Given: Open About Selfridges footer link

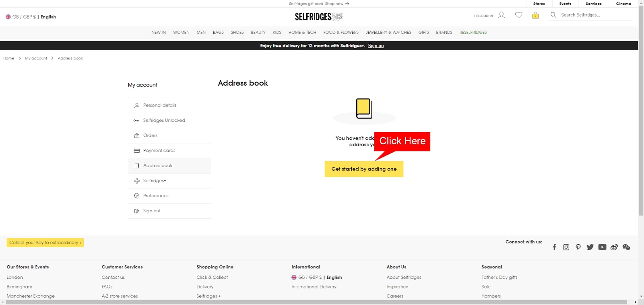Looking at the screenshot, I should tap(404, 277).
